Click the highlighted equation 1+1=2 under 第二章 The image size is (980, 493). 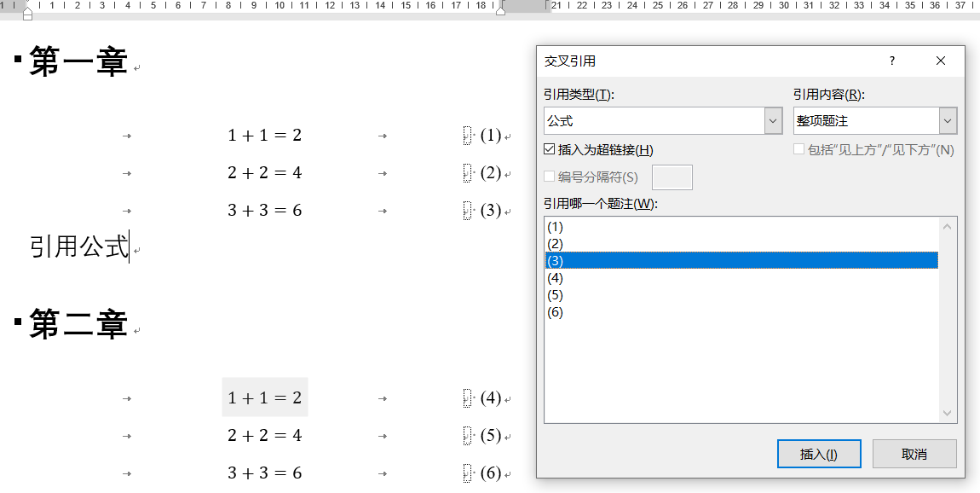click(x=264, y=397)
